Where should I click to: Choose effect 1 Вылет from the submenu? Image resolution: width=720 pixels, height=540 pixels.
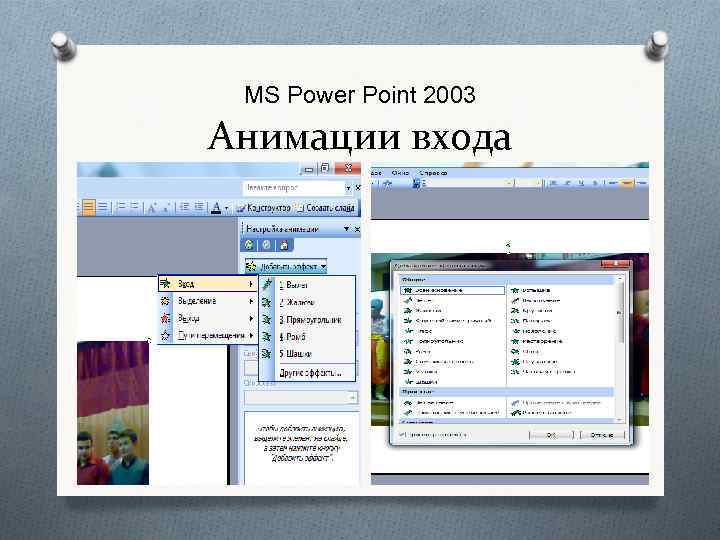tap(308, 285)
